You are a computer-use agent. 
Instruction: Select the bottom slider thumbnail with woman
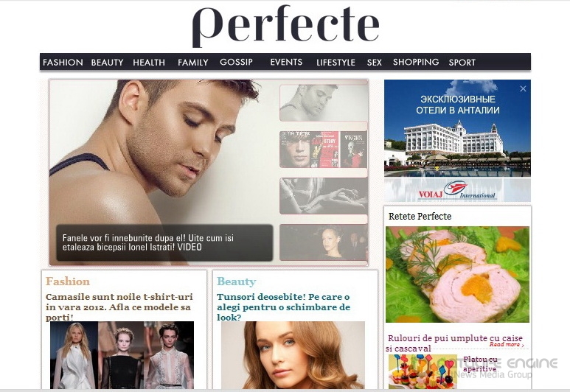(x=324, y=242)
